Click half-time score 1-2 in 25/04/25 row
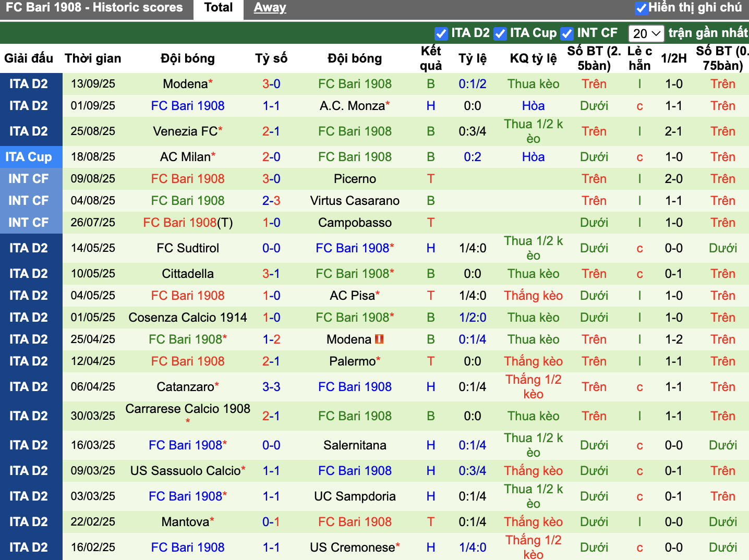Viewport: 749px width, 560px height. [673, 339]
